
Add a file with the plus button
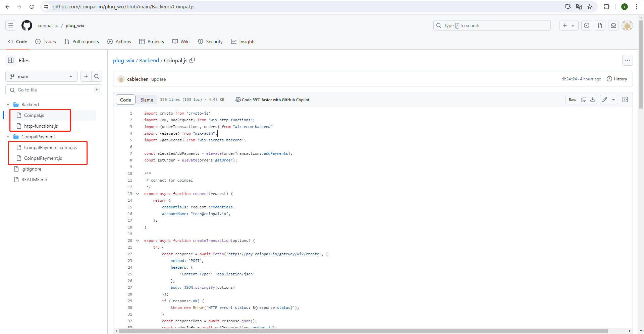click(x=86, y=76)
